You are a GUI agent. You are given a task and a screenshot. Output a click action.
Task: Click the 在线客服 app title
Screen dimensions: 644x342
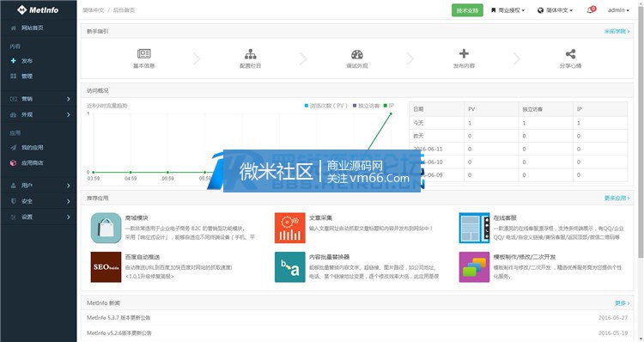[x=505, y=218]
